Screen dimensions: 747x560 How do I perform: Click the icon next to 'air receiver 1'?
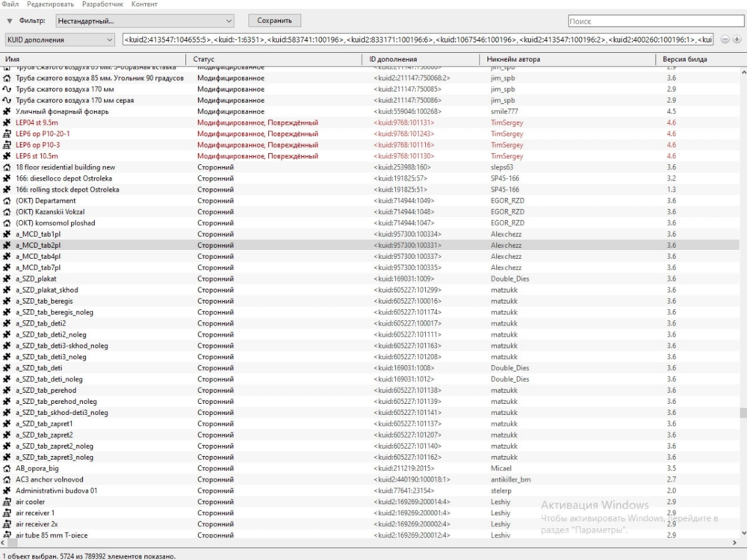coord(7,513)
